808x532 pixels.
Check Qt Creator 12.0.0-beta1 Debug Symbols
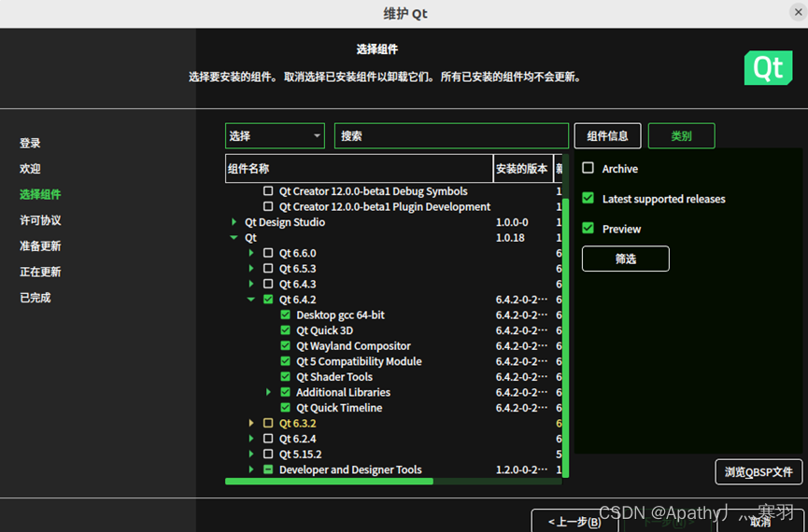coord(268,191)
